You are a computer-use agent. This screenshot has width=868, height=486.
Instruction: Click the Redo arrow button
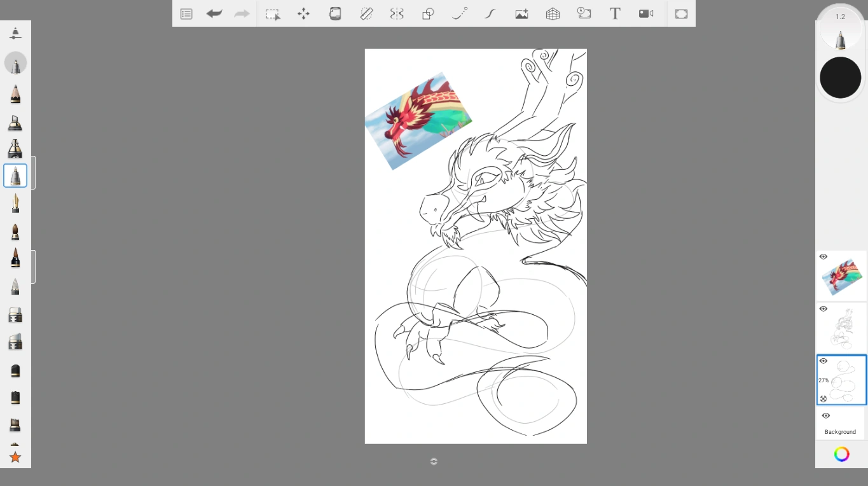(x=242, y=13)
